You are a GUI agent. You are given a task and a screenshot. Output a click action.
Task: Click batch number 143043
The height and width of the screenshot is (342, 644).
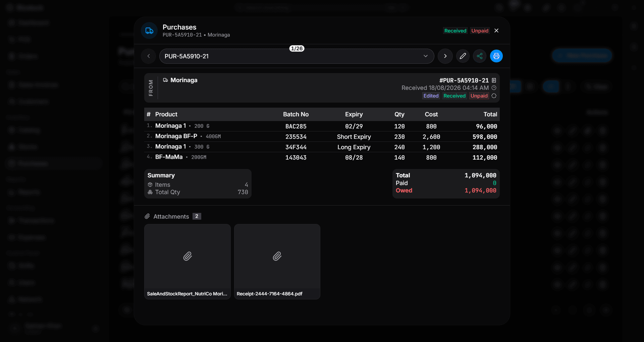coord(296,158)
